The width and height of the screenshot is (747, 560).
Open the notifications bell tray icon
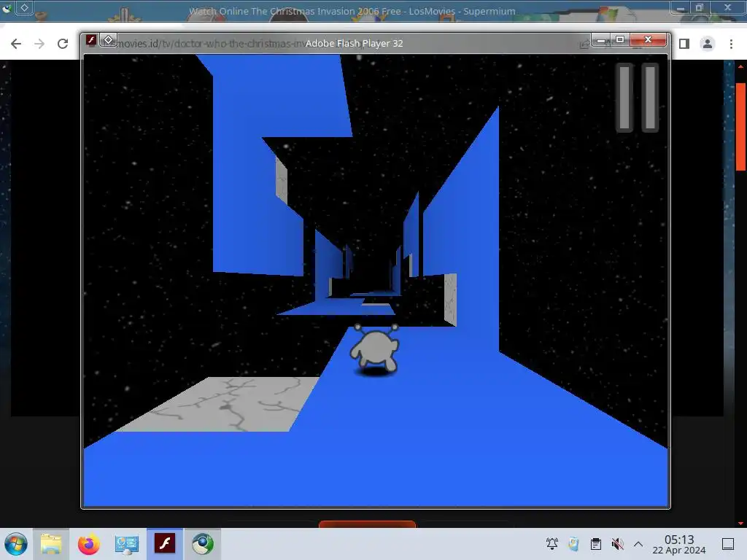(551, 544)
